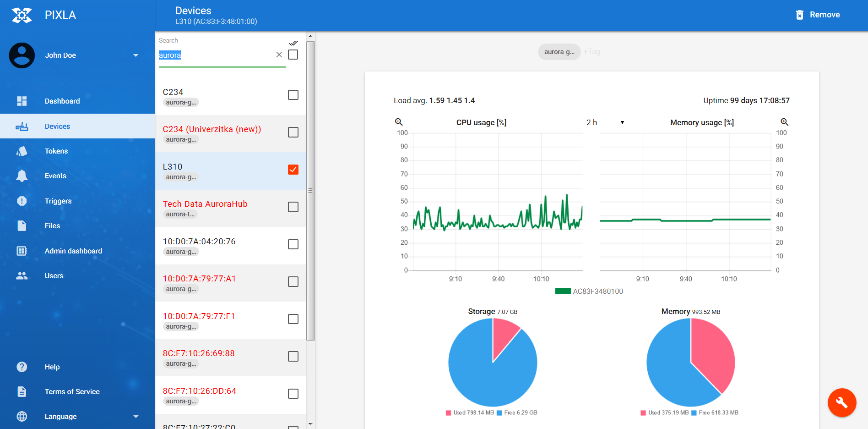Open Terms of Service link
Image resolution: width=868 pixels, height=429 pixels.
(77, 391)
